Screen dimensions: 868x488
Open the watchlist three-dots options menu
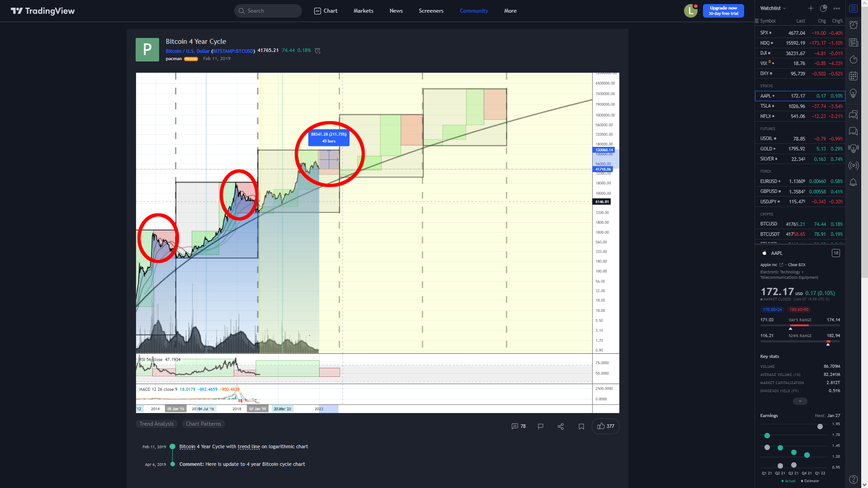[x=837, y=8]
